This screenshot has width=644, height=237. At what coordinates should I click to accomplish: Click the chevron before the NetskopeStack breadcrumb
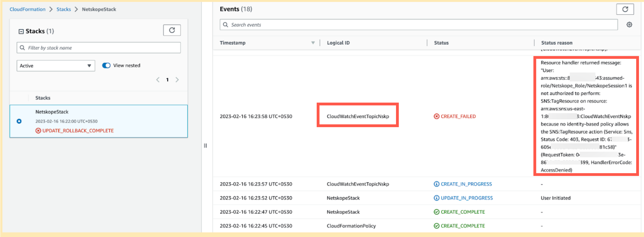pos(76,9)
